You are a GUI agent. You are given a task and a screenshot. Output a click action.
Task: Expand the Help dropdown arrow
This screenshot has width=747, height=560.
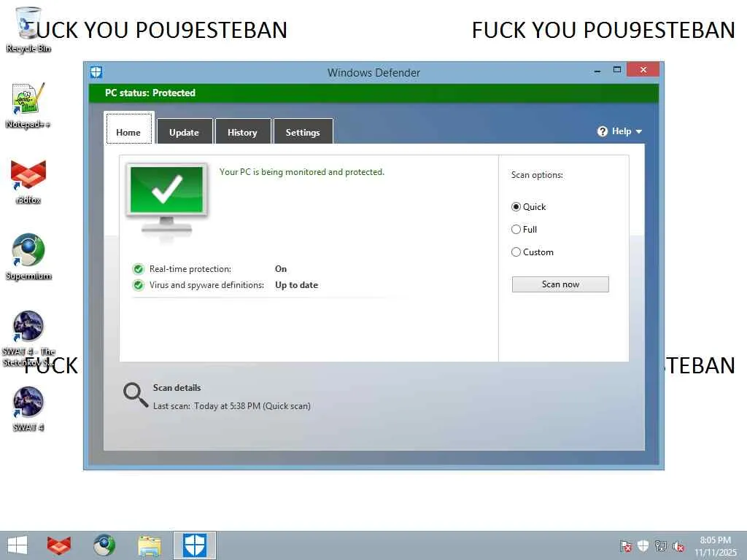[639, 131]
